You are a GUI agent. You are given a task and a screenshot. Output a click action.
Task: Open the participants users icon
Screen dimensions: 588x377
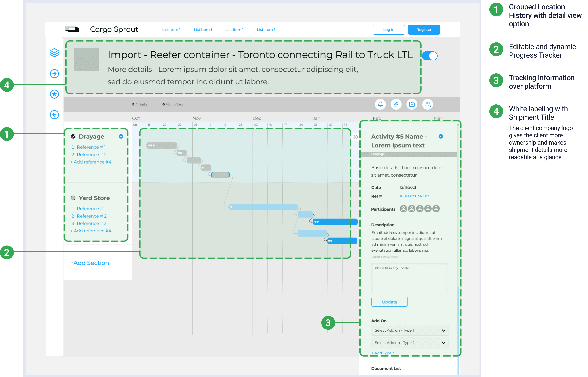point(428,104)
